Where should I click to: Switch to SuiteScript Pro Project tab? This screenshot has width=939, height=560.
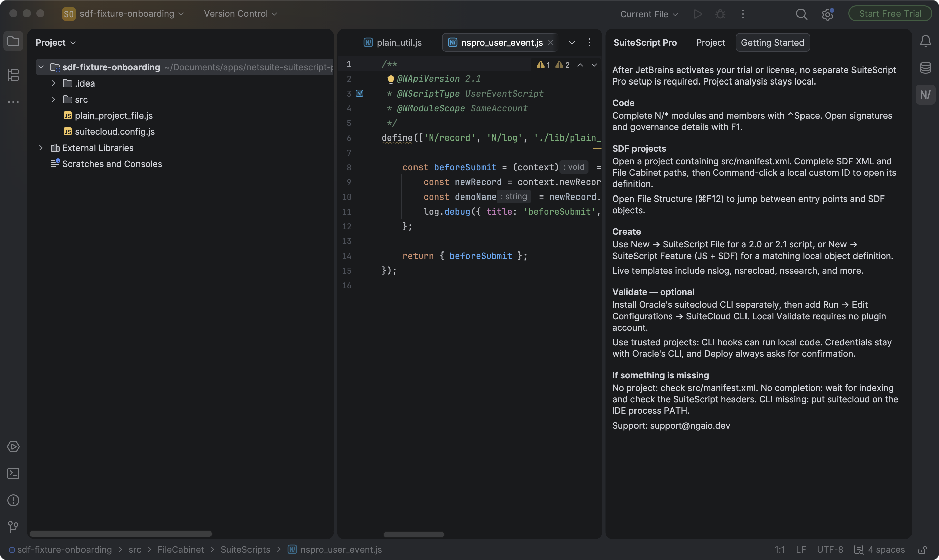(x=710, y=42)
